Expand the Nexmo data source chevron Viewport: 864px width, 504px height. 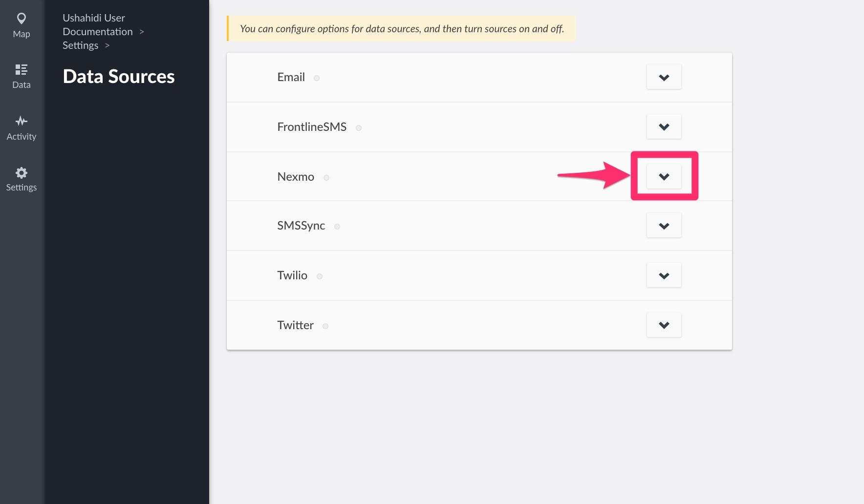click(x=664, y=176)
